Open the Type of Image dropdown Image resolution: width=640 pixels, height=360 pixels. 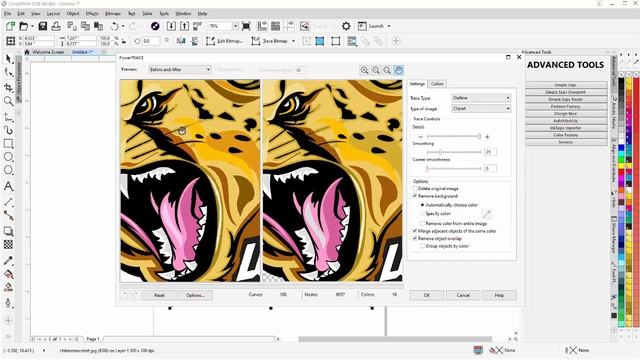click(481, 109)
